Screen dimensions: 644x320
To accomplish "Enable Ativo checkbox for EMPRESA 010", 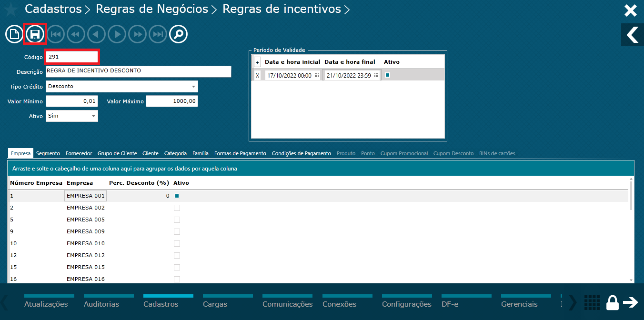I will click(x=177, y=243).
